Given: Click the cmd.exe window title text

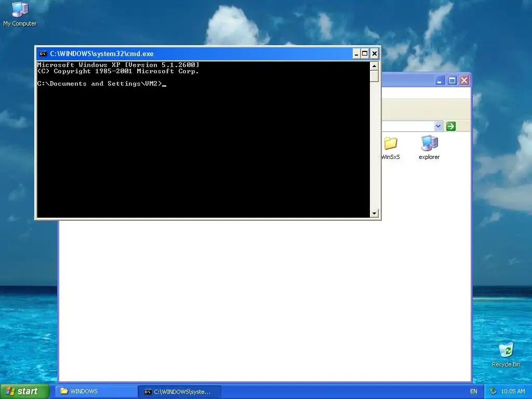Looking at the screenshot, I should pyautogui.click(x=101, y=54).
